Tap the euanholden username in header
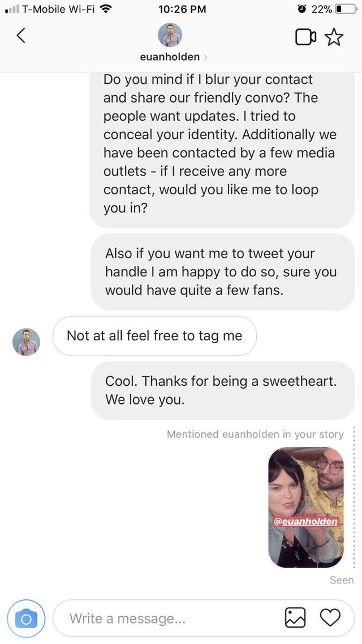Screen dimensions: 362x644 point(170,57)
